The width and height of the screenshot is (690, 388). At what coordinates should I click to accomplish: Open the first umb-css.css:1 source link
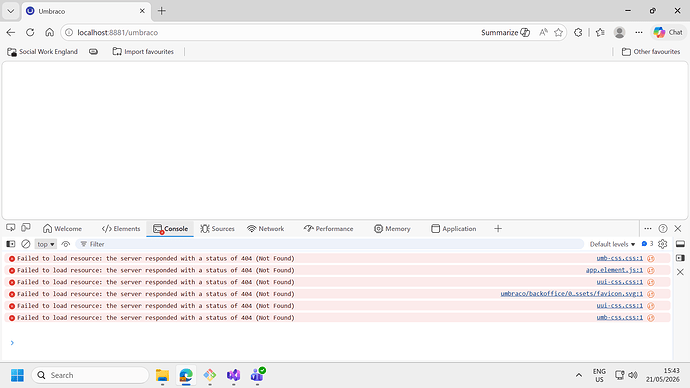click(620, 258)
